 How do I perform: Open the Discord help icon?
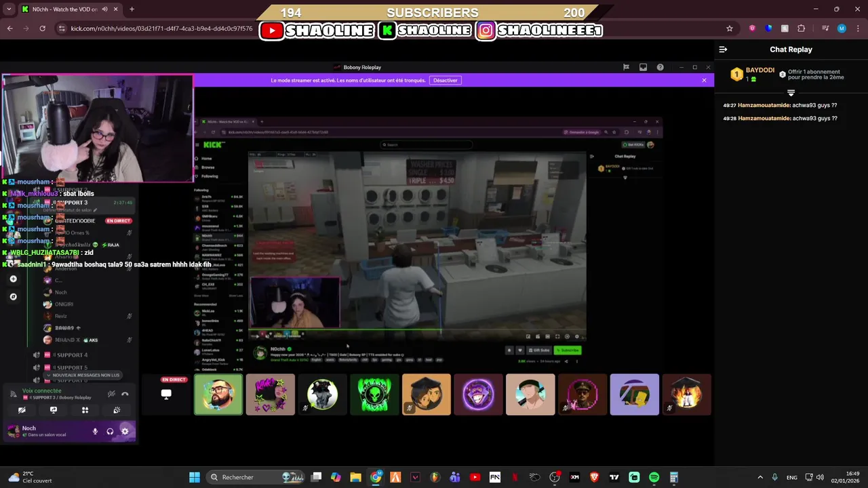(x=660, y=67)
